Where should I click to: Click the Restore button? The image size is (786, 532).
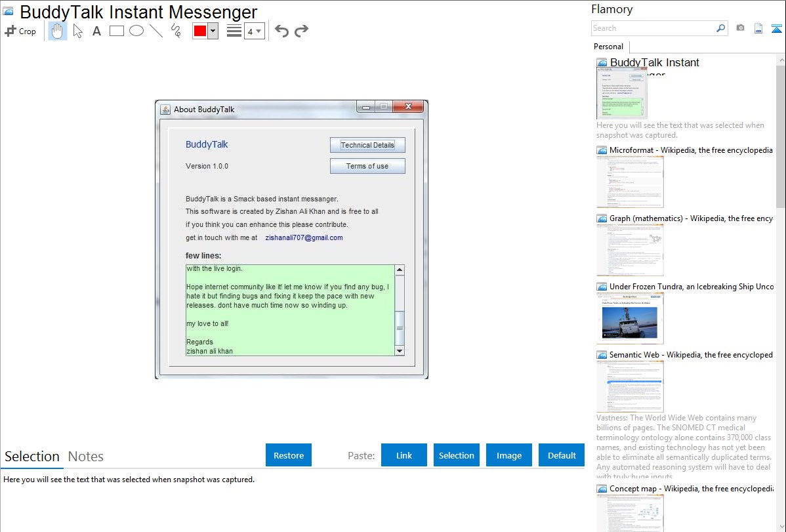289,455
